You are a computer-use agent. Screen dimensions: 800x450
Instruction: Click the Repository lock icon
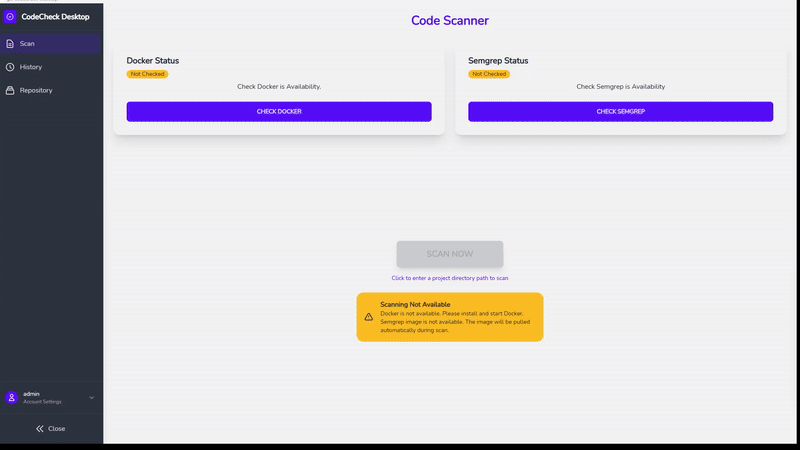pyautogui.click(x=10, y=90)
